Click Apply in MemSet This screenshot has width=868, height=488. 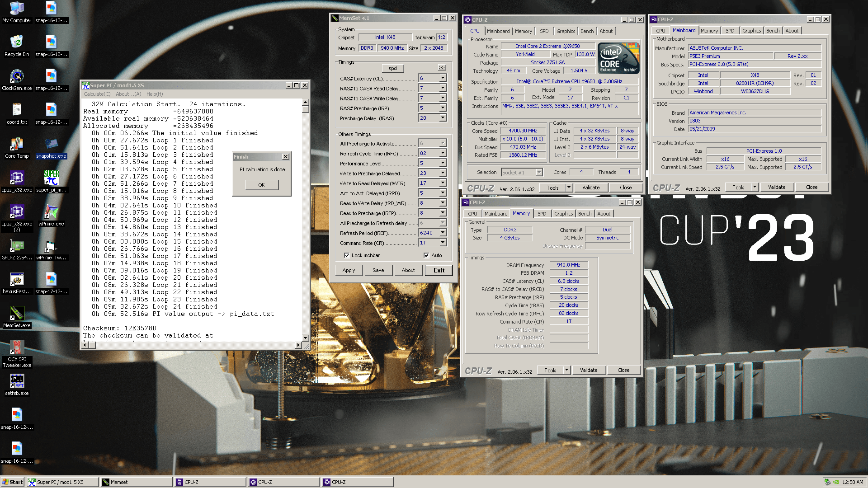pos(349,270)
